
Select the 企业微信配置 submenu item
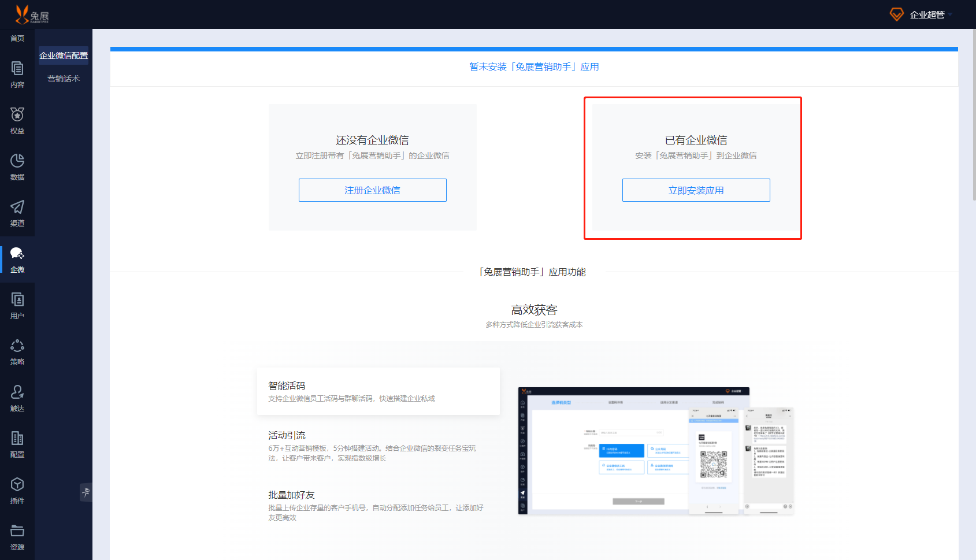click(64, 55)
